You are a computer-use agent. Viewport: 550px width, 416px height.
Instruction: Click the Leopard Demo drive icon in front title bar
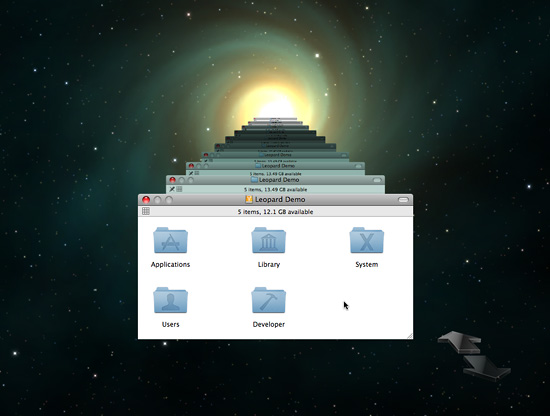249,199
